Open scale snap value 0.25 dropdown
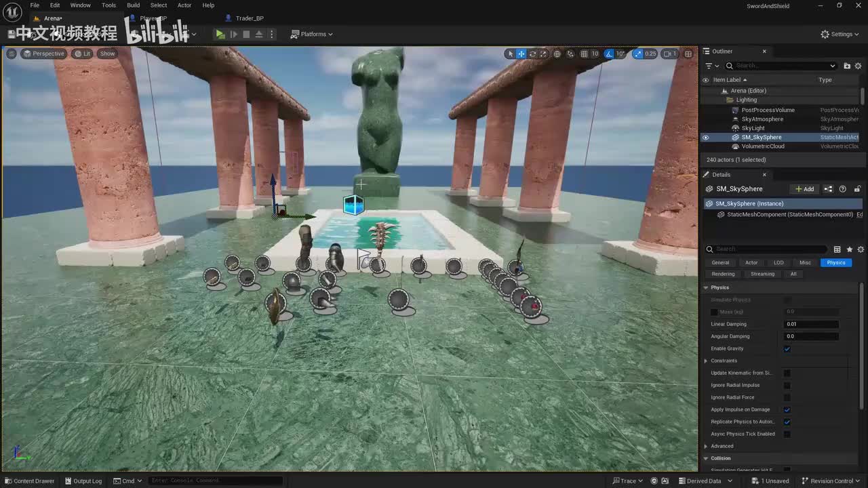 [x=650, y=54]
